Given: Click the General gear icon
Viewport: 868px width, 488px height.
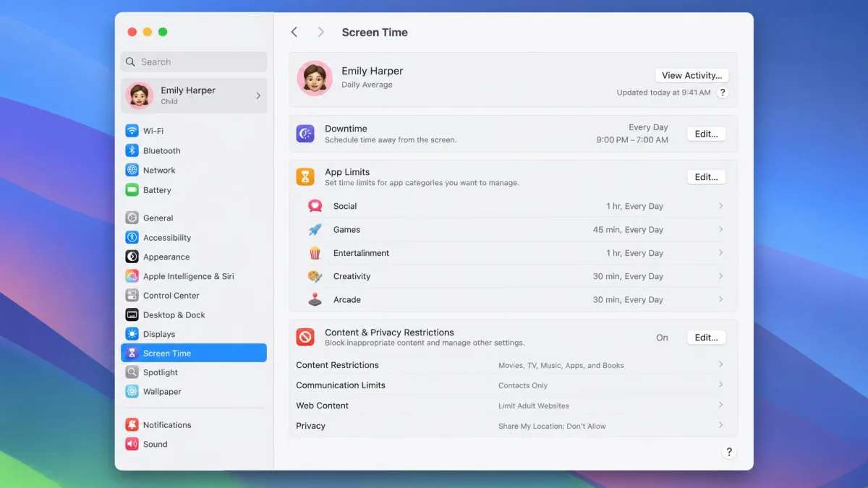Looking at the screenshot, I should pos(132,218).
